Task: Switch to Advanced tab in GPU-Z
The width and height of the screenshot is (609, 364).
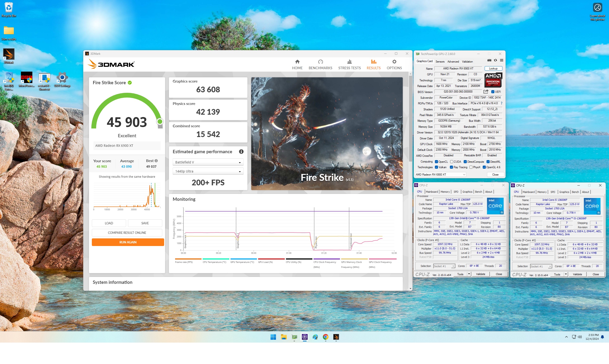Action: pos(453,62)
